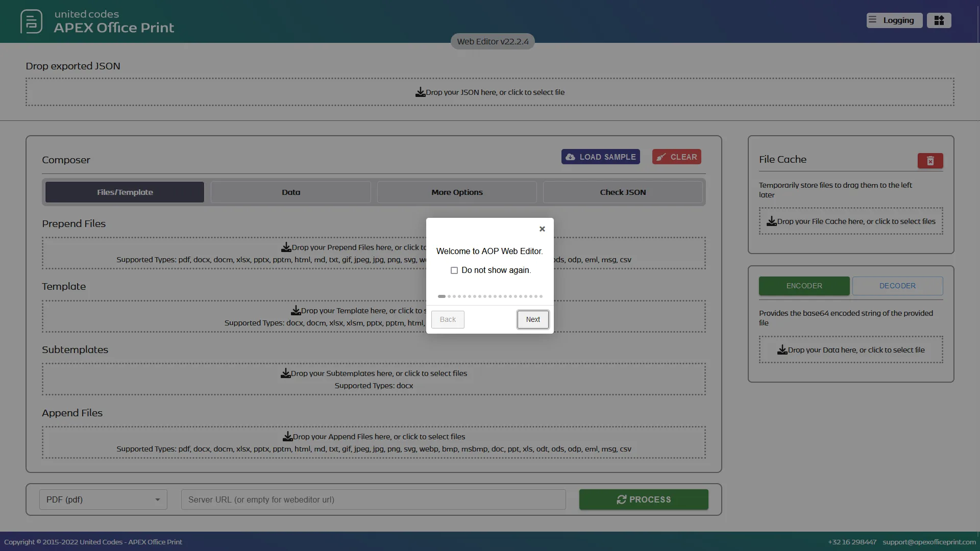Click the JSON drop zone to select a file
Screen dimensions: 980x551
click(490, 92)
